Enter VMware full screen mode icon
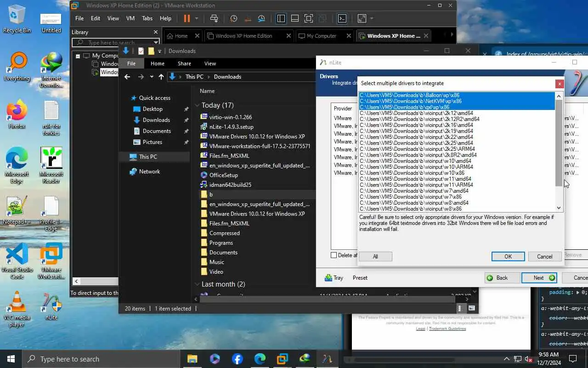The width and height of the screenshot is (588, 368). click(x=309, y=18)
